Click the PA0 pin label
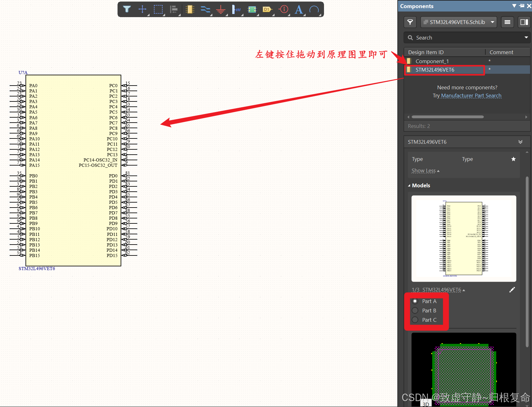 point(33,86)
